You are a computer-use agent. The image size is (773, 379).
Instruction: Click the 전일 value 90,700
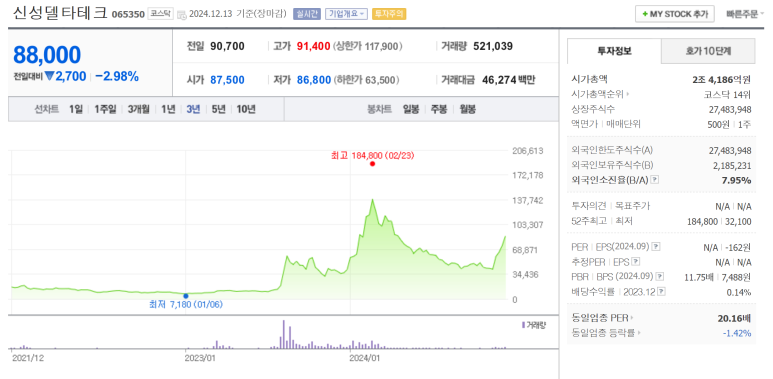[227, 47]
